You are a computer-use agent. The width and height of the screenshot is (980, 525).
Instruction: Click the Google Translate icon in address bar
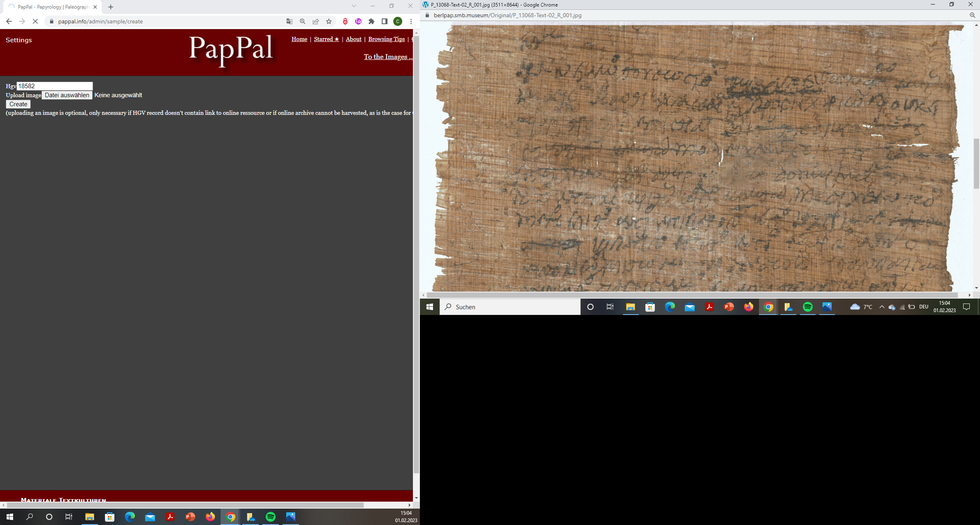pyautogui.click(x=289, y=21)
